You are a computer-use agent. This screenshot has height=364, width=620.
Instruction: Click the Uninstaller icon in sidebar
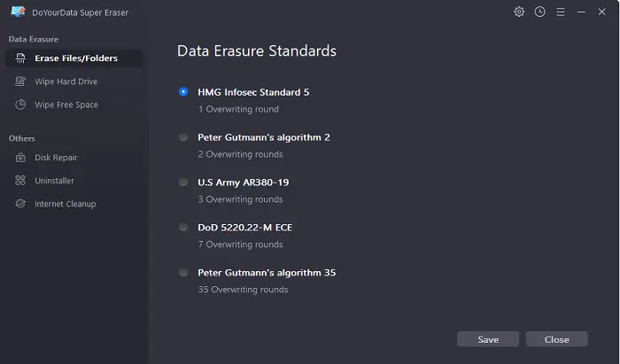point(20,181)
